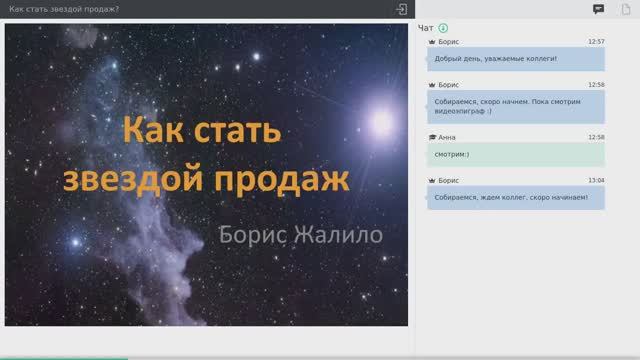Select message "Собираемся, скоро начнем. Пока смотрим"
The image size is (640, 360).
click(x=516, y=107)
